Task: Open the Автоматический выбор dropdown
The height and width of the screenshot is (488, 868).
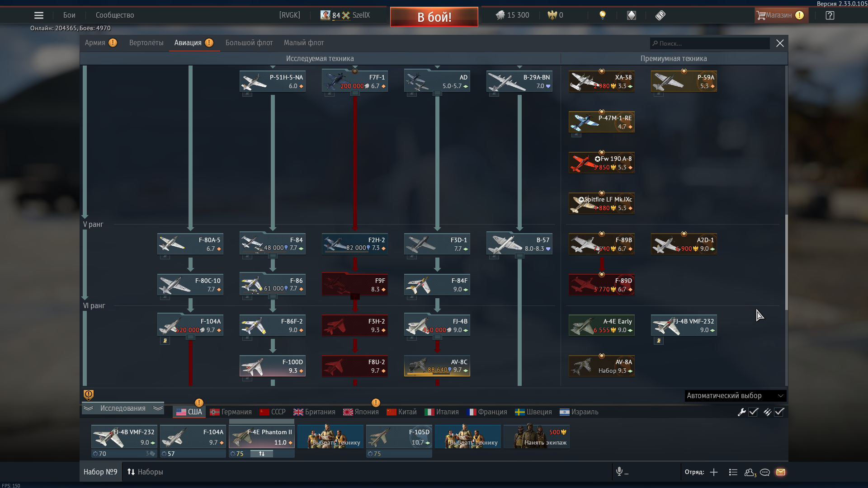Action: pos(736,396)
